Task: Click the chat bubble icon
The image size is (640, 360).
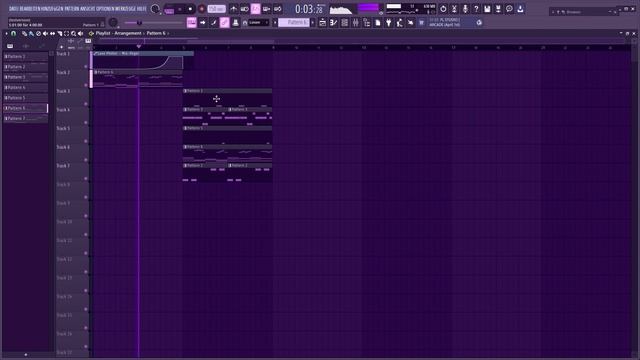Action: click(509, 9)
